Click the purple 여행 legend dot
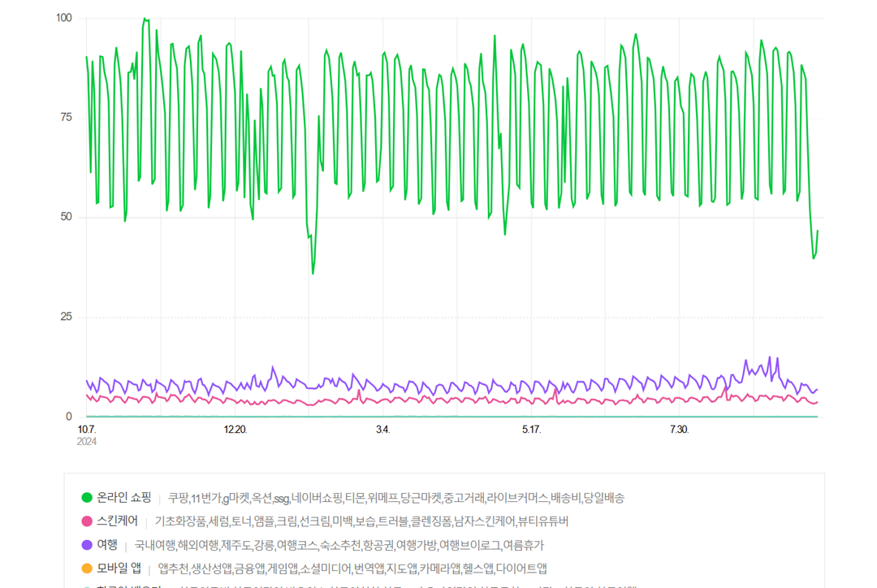The height and width of the screenshot is (588, 877). 87,545
